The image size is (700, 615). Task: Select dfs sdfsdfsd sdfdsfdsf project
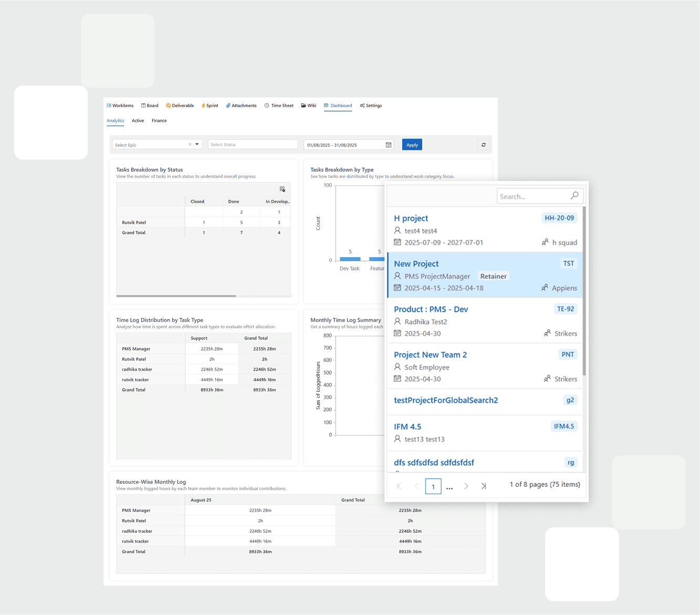485,462
